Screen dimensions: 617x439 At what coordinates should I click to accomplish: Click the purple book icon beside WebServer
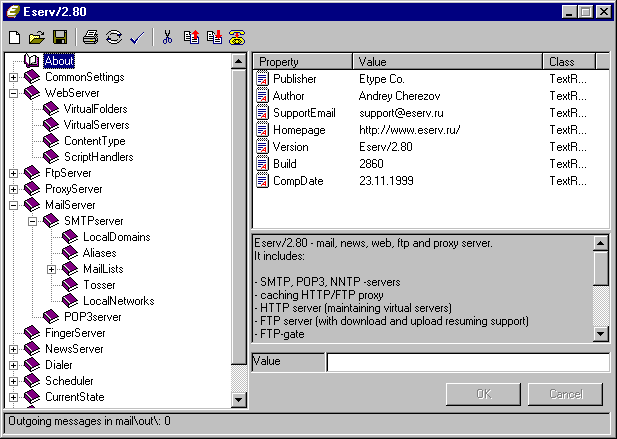32,93
